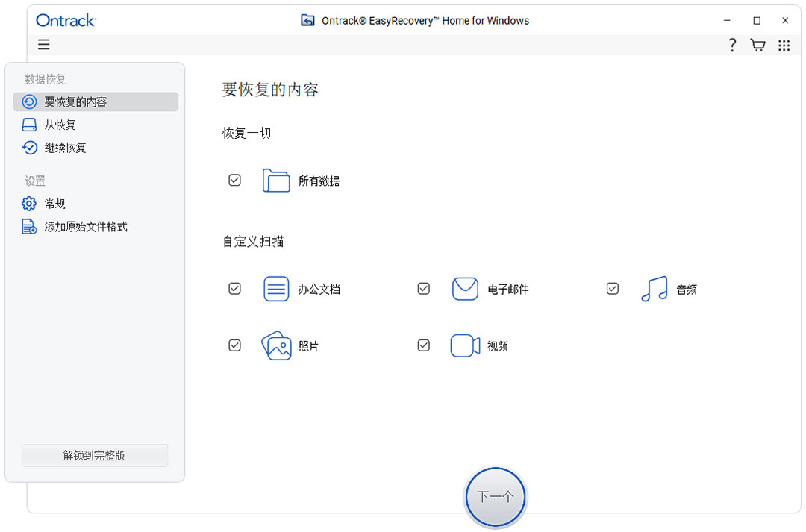The width and height of the screenshot is (806, 532).
Task: Click the Ontrack logo
Action: tap(65, 20)
